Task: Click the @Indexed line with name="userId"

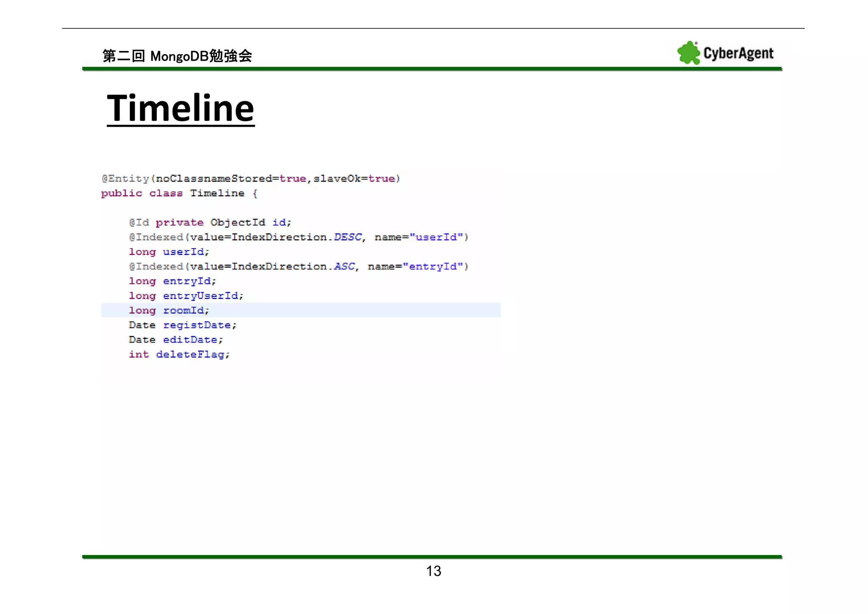Action: tap(299, 237)
